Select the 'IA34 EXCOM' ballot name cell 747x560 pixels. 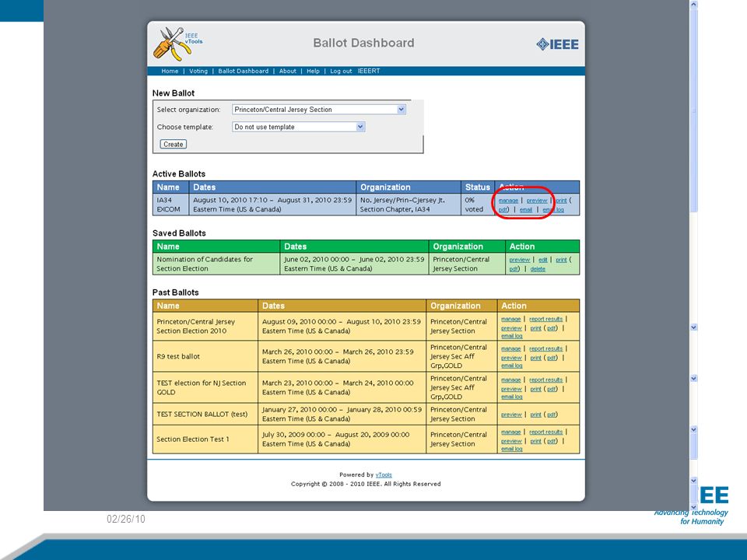pos(171,205)
